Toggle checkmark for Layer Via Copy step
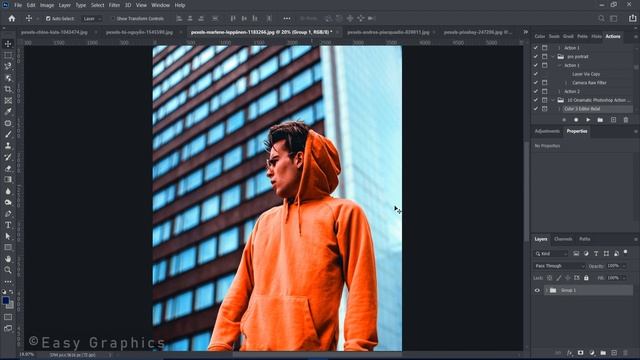Viewport: 640px width, 360px height. (536, 74)
